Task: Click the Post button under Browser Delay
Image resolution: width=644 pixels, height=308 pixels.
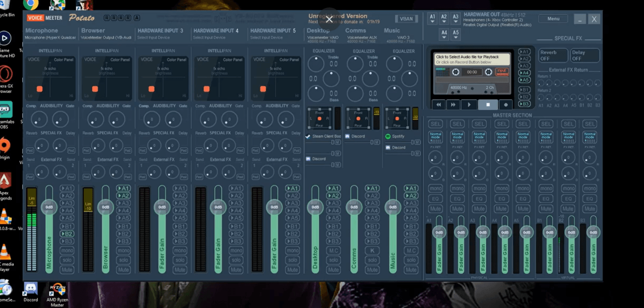Action: pos(128,150)
